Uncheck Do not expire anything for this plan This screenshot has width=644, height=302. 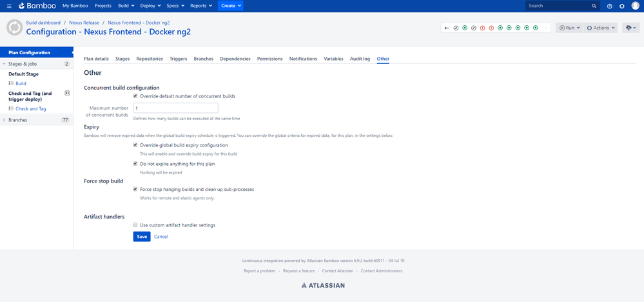(135, 163)
